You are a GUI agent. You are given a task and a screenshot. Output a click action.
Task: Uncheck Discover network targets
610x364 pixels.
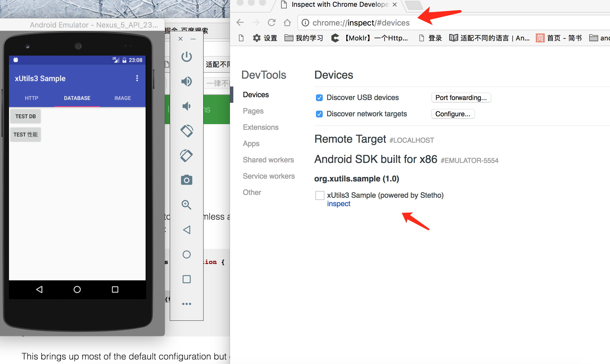click(319, 114)
